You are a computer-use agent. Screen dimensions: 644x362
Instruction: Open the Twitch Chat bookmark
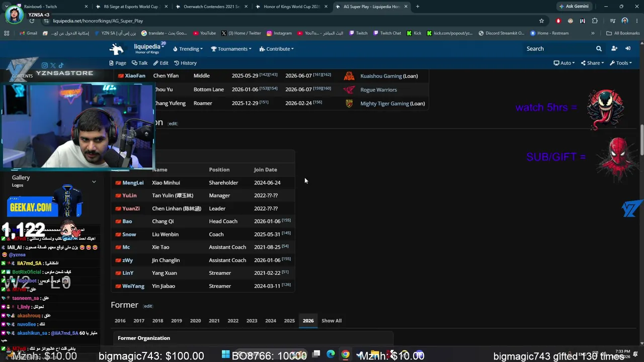point(387,33)
